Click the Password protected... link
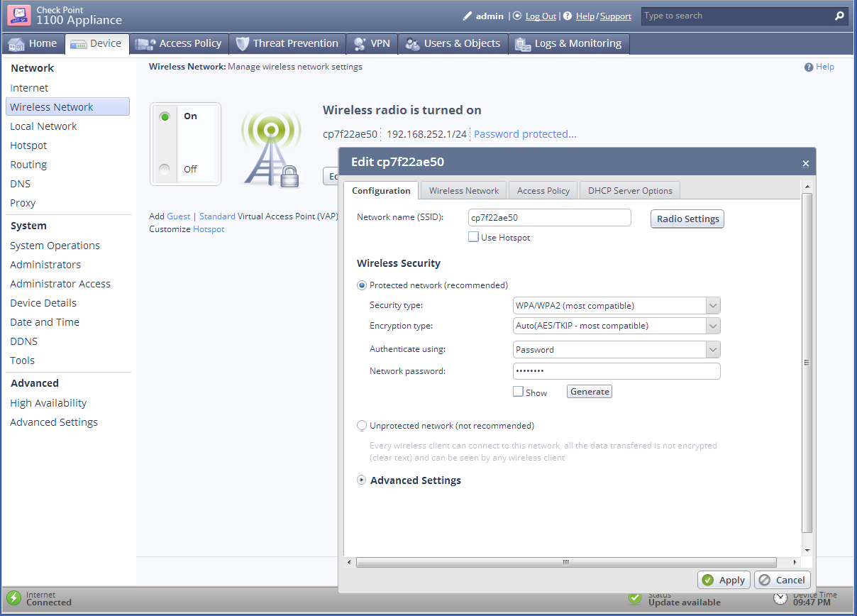The height and width of the screenshot is (616, 857). coord(525,134)
